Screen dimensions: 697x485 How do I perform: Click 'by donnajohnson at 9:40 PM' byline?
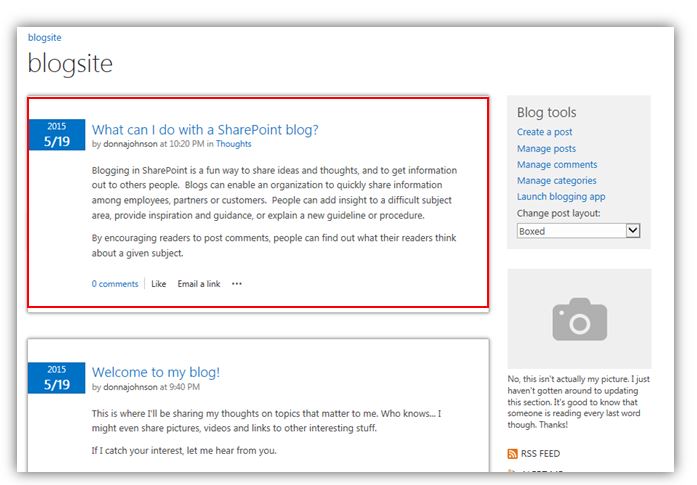click(146, 387)
